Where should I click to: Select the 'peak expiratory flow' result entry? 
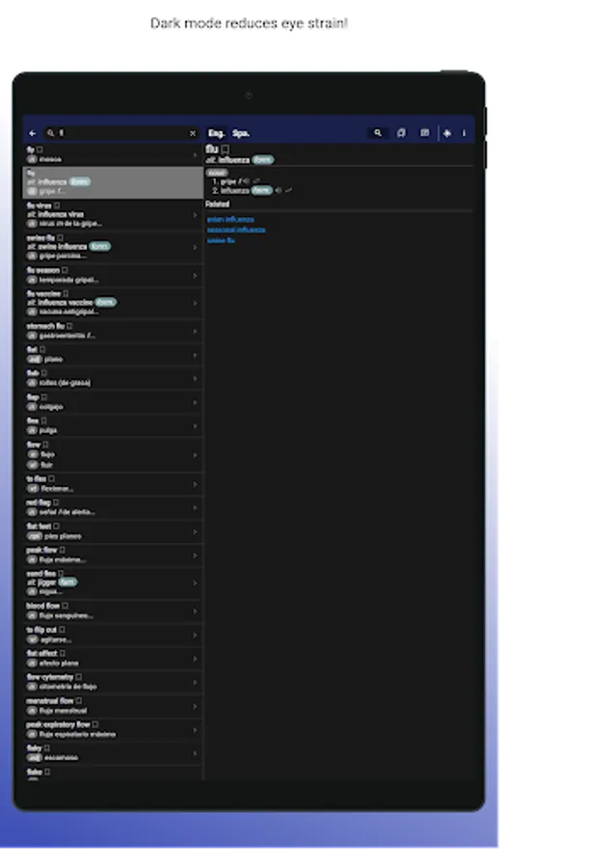tap(113, 730)
